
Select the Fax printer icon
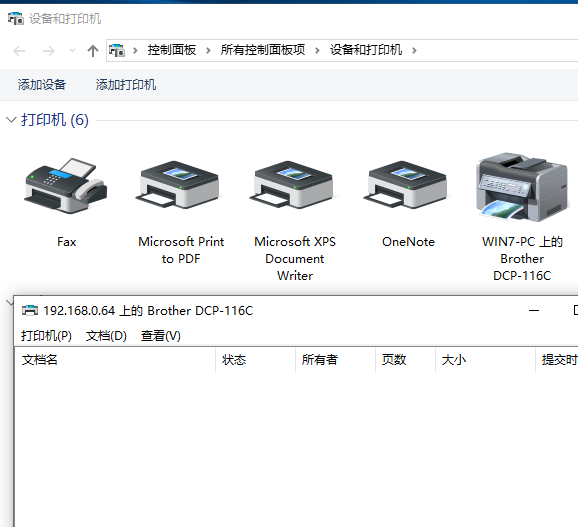click(66, 186)
